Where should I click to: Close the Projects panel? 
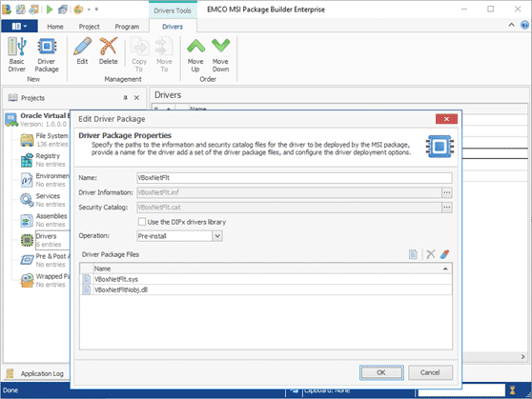coord(136,98)
